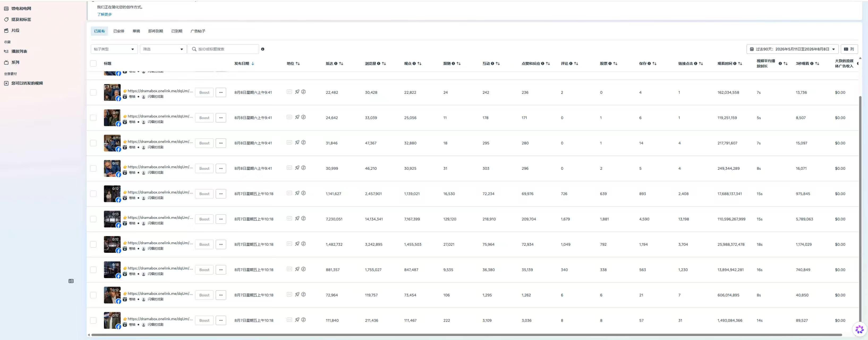Click the 了解更多 link
The width and height of the screenshot is (868, 340).
click(104, 14)
